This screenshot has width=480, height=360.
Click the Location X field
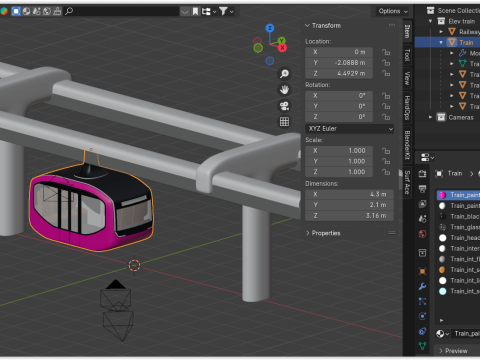(339, 52)
